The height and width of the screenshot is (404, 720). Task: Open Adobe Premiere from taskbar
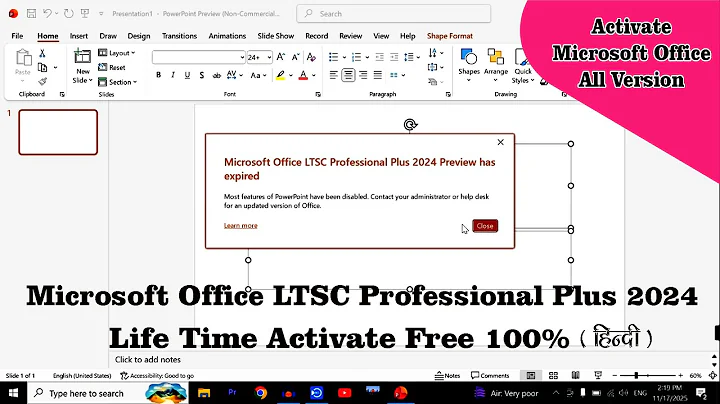tap(232, 393)
